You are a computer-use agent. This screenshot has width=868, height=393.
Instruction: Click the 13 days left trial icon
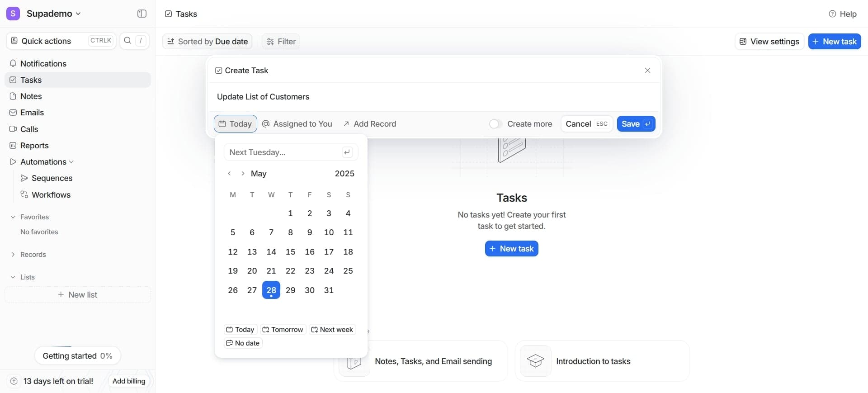pyautogui.click(x=14, y=381)
